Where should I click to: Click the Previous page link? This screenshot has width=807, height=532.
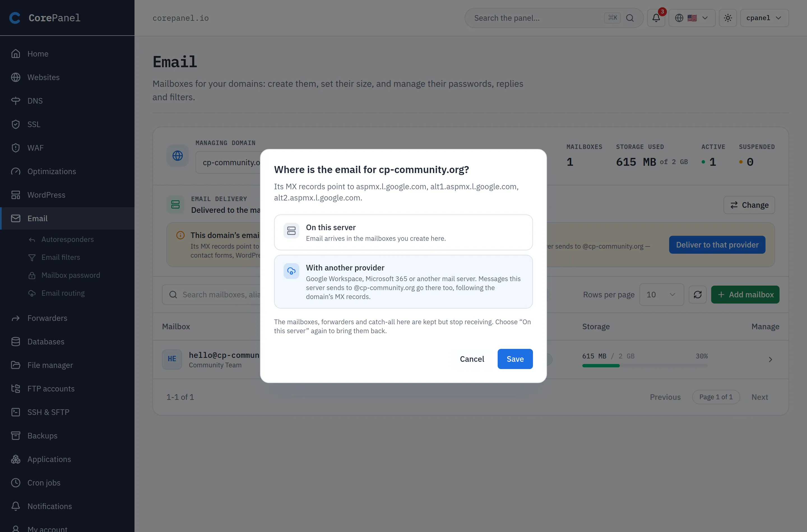pos(665,397)
